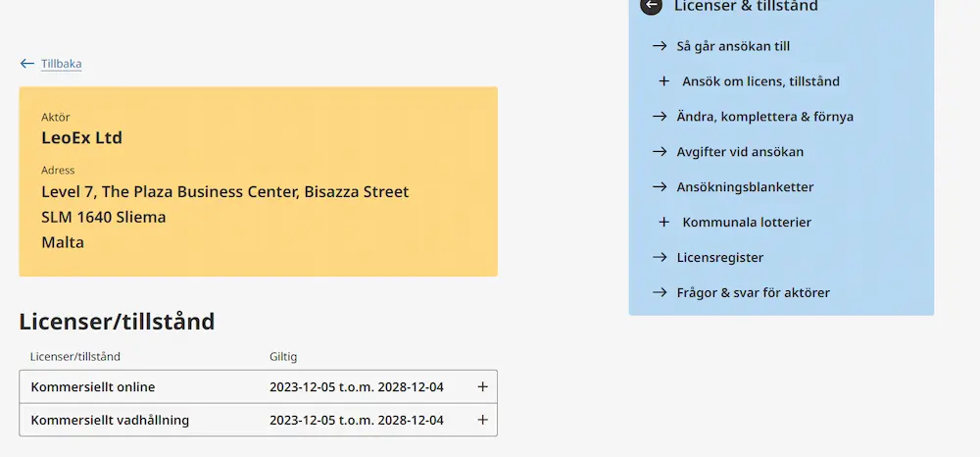Open Frågor & svar för aktörer
Image resolution: width=980 pixels, height=457 pixels.
tap(753, 292)
